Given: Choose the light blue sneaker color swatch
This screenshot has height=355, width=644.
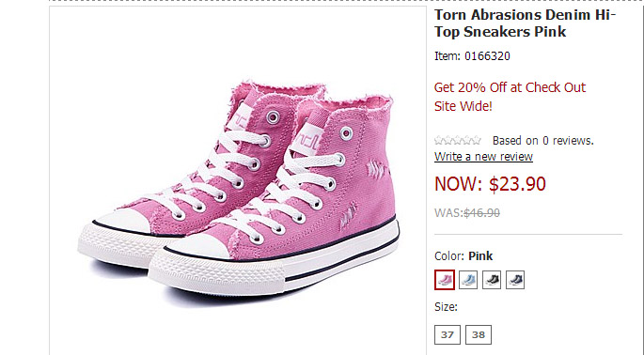Looking at the screenshot, I should click(x=468, y=280).
